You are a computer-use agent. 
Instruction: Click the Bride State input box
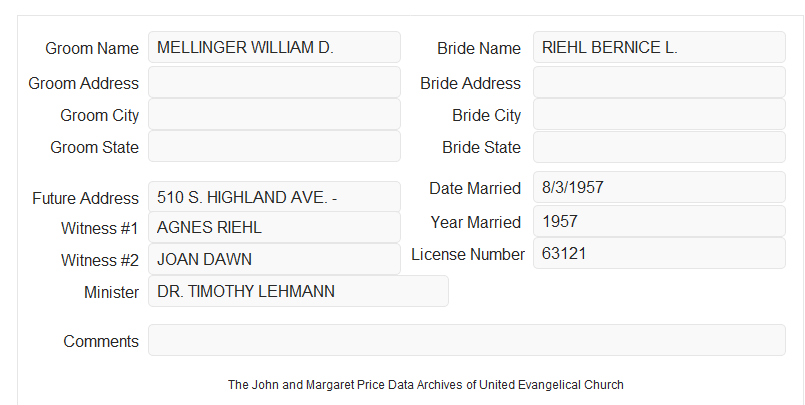point(659,147)
